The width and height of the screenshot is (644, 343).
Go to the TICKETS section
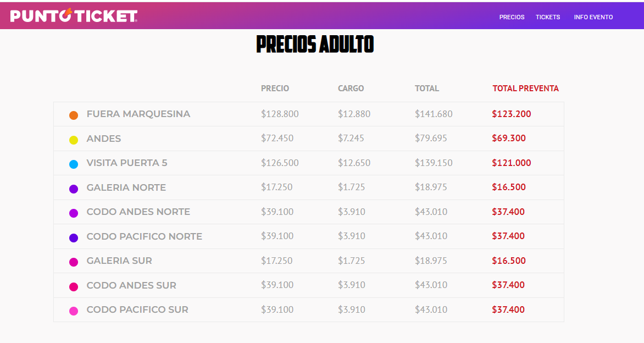tap(548, 17)
